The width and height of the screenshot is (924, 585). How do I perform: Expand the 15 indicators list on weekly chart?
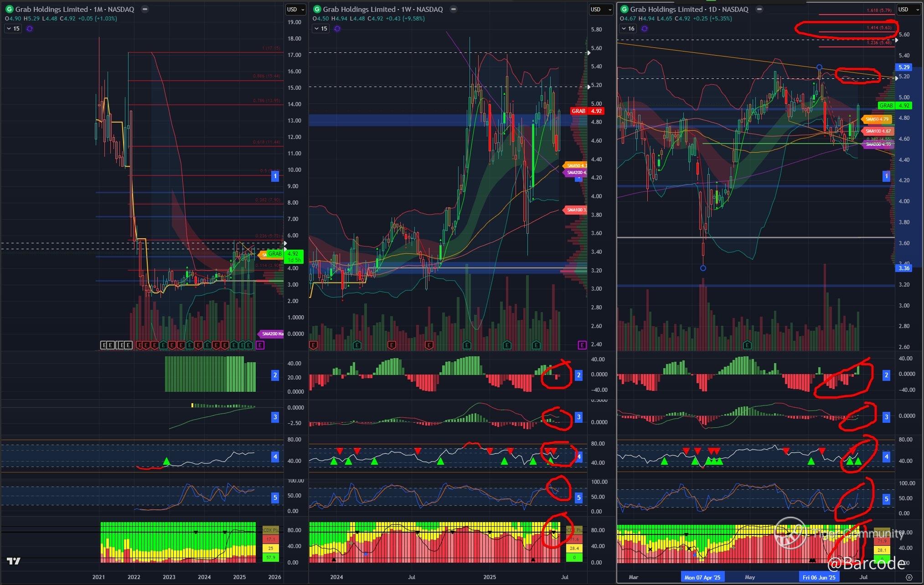coord(320,29)
